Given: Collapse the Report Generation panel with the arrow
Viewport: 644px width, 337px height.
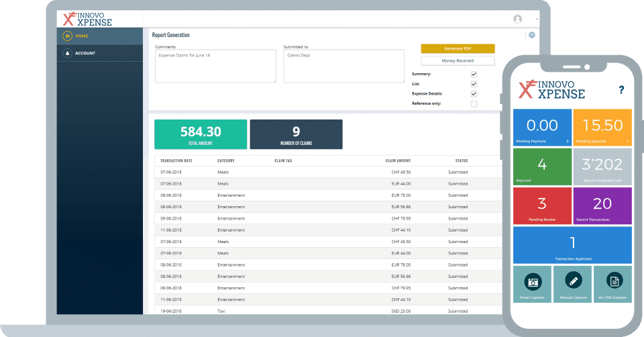Looking at the screenshot, I should 531,35.
